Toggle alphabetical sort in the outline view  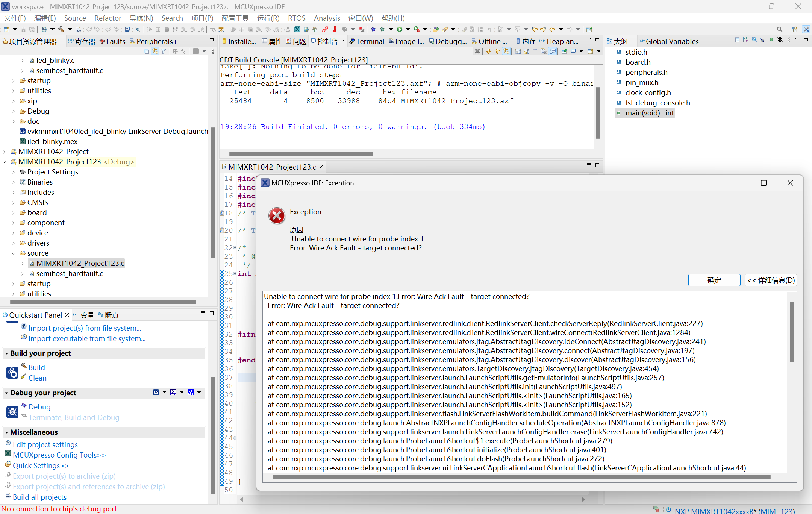point(745,40)
